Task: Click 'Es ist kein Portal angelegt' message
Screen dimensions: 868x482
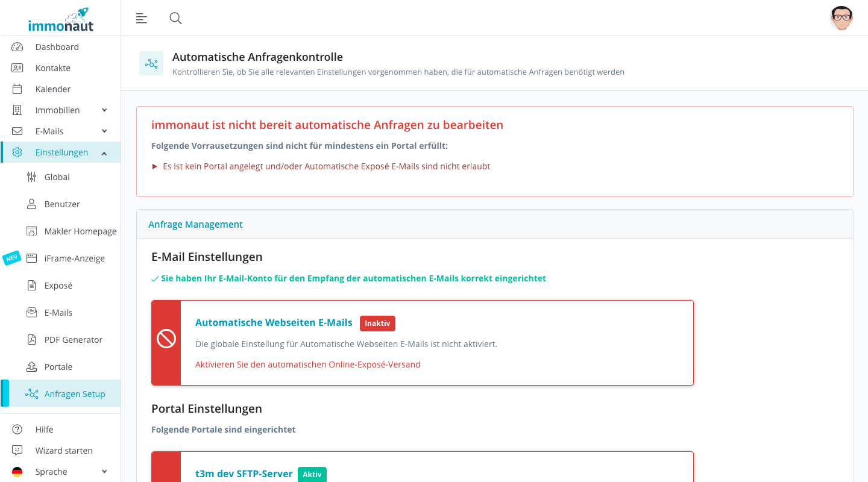Action: [326, 166]
